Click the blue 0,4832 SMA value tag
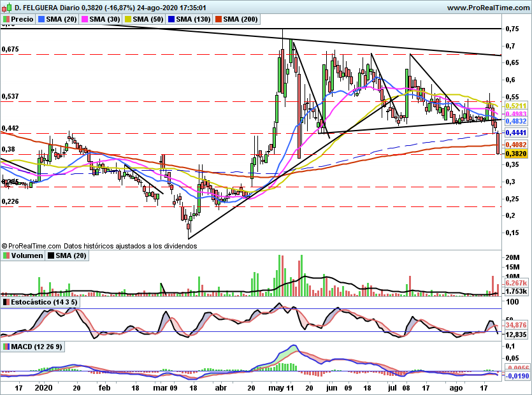Screen dimensions: 532x395 click(516, 121)
